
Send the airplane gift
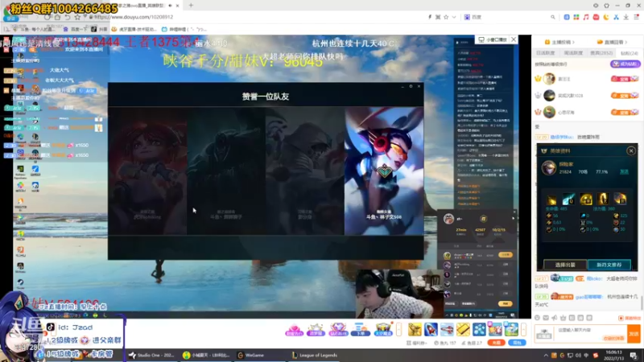[x=447, y=330]
